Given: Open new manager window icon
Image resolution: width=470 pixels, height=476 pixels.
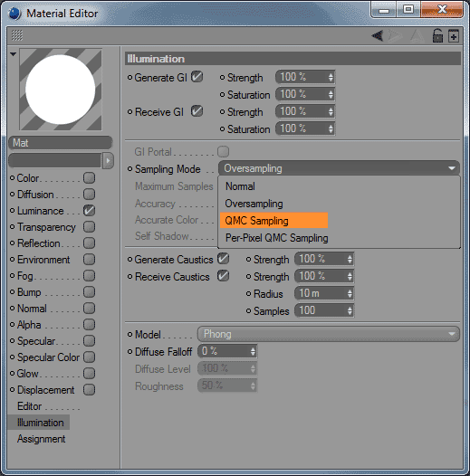Looking at the screenshot, I should click(454, 36).
